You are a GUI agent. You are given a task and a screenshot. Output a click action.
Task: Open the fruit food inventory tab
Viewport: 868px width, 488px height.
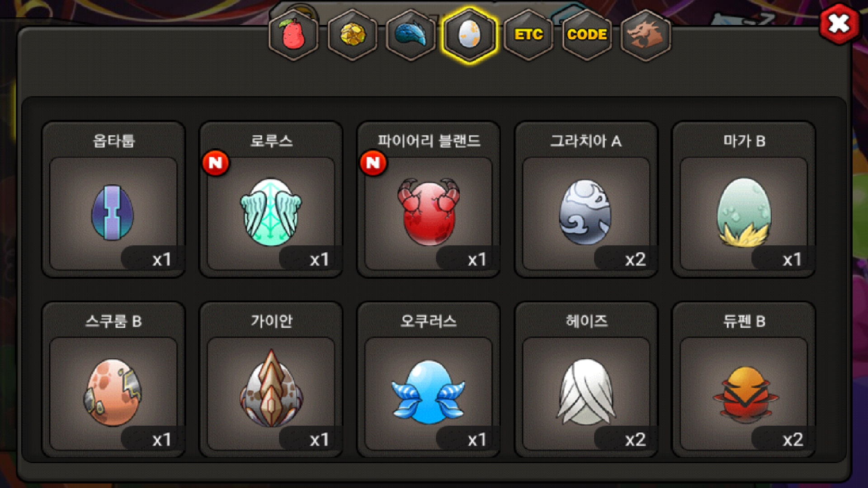pyautogui.click(x=293, y=35)
